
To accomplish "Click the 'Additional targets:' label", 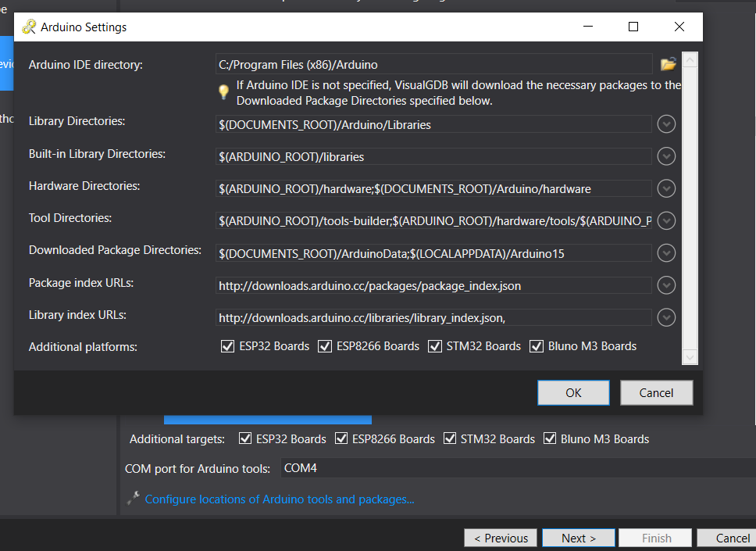I will pyautogui.click(x=177, y=439).
